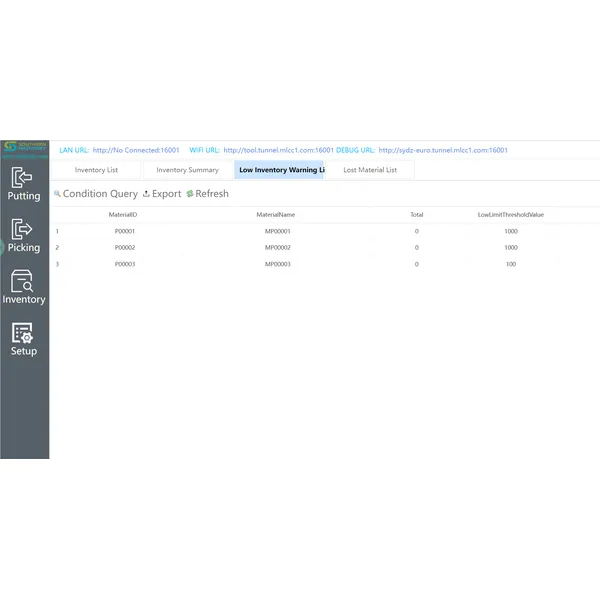Open the Putting section icon
The width and height of the screenshot is (600, 600).
click(x=22, y=177)
